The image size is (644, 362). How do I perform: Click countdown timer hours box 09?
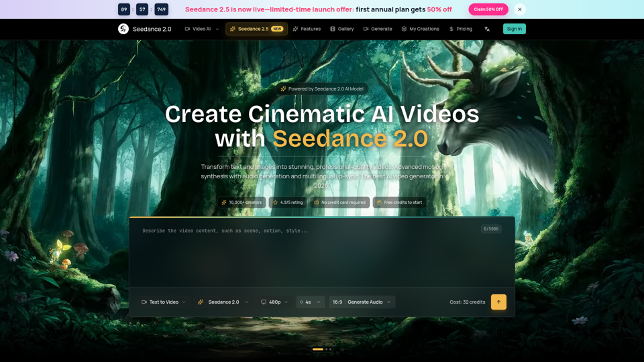[x=124, y=9]
